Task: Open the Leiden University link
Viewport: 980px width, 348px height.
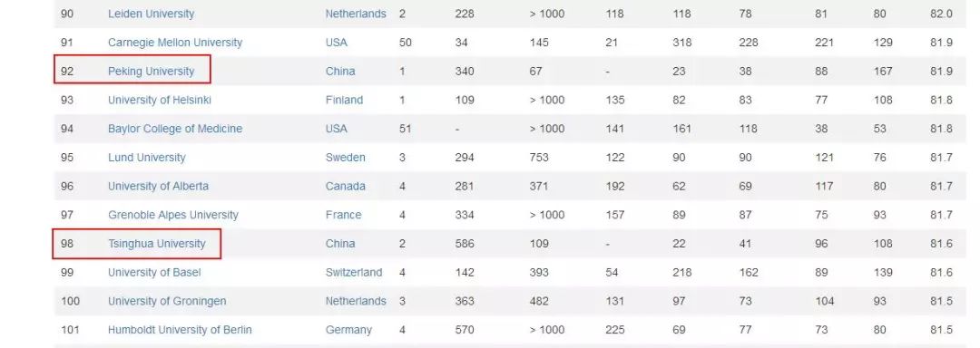Action: (x=151, y=14)
